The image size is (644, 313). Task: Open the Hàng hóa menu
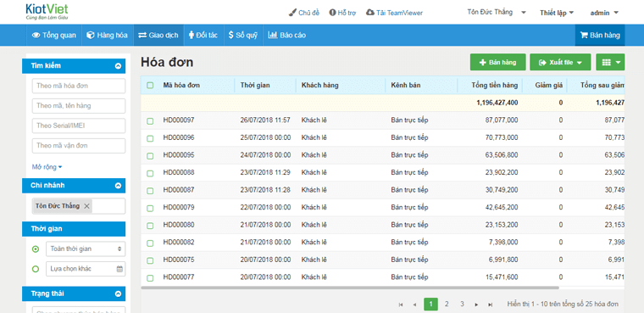click(108, 36)
